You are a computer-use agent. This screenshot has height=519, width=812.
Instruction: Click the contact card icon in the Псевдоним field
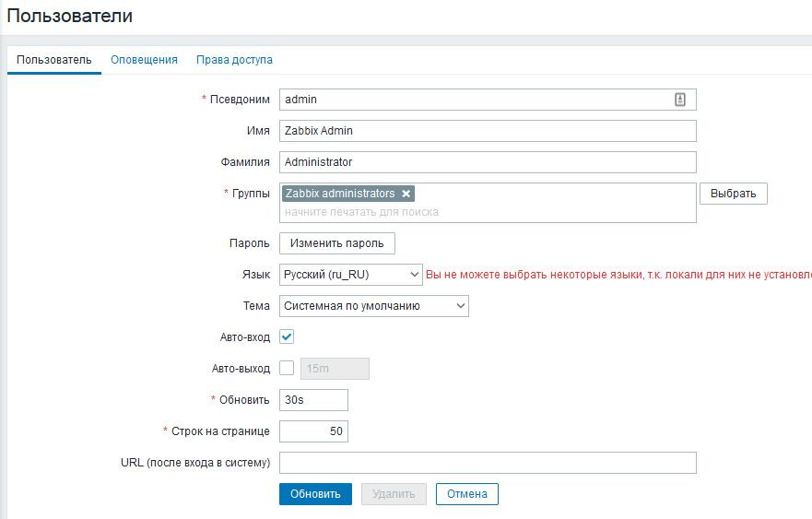point(680,100)
